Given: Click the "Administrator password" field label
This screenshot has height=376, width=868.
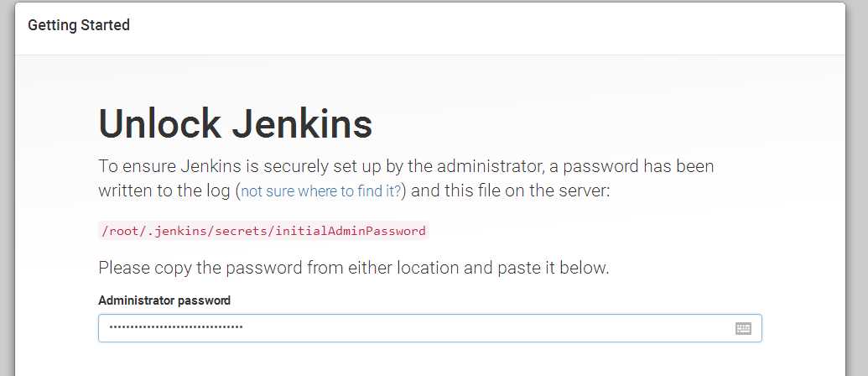Looking at the screenshot, I should [164, 300].
